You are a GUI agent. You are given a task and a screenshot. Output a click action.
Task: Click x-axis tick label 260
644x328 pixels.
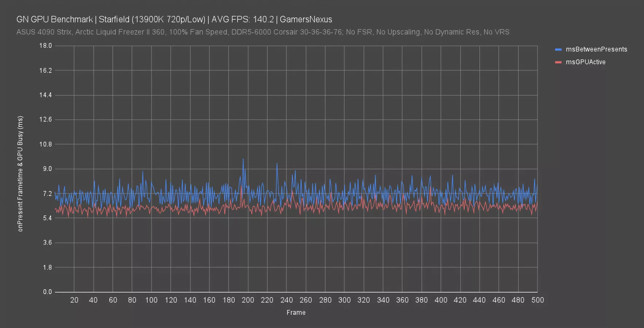tap(306, 300)
